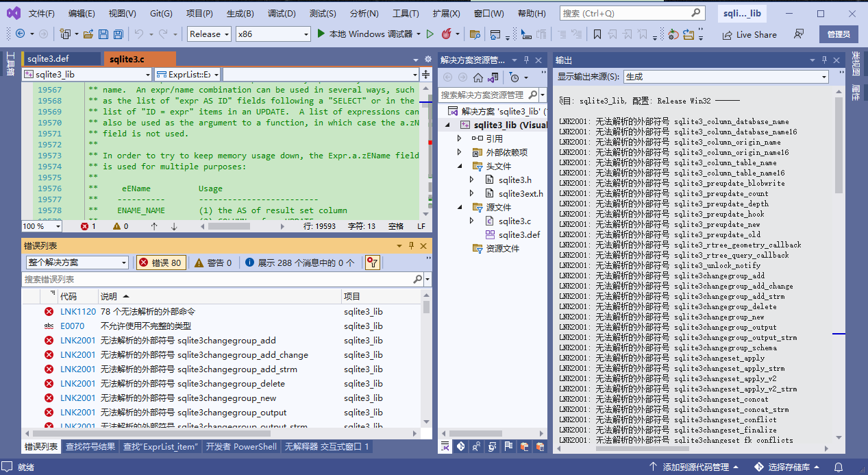Click the open file folder icon

(x=88, y=34)
